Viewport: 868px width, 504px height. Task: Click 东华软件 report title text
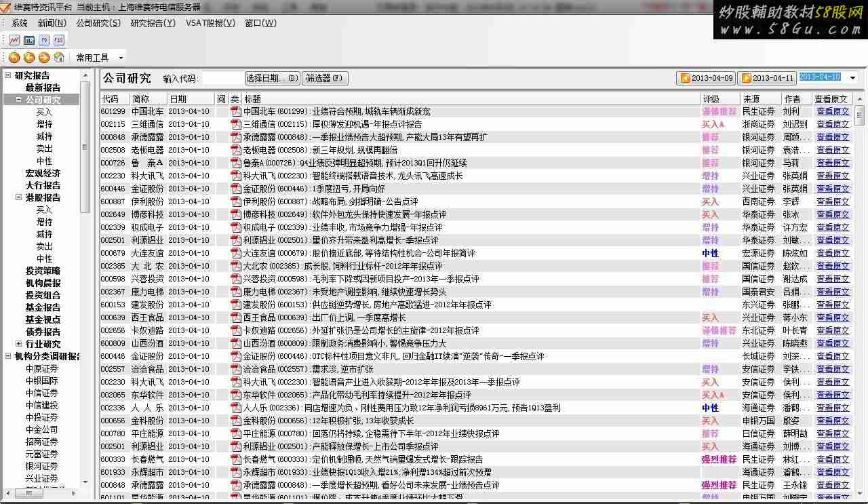[x=357, y=395]
